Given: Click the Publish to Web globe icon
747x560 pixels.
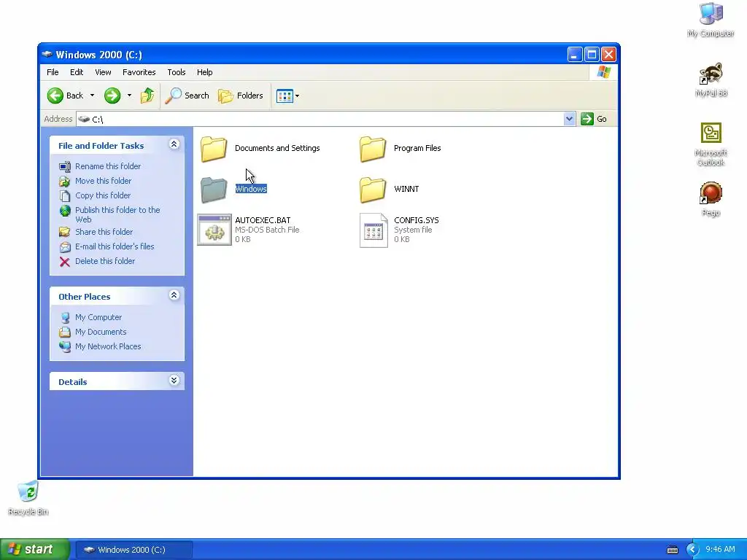Looking at the screenshot, I should (65, 211).
